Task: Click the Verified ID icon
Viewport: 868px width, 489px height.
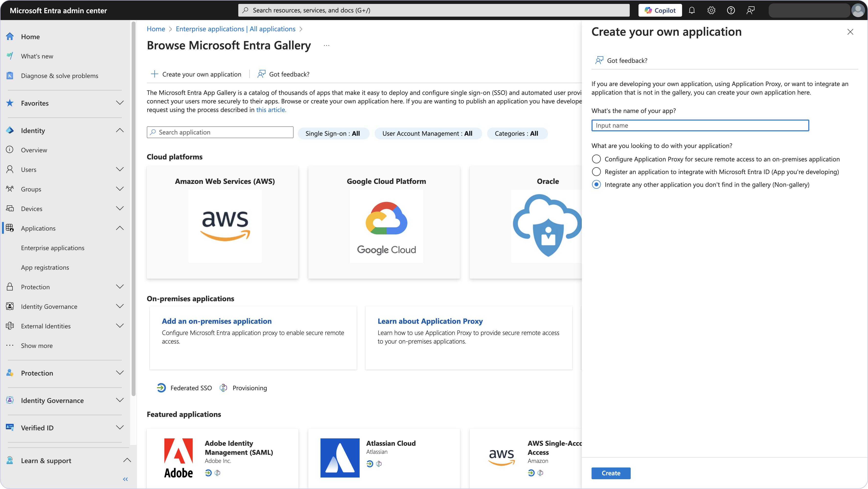Action: coord(10,427)
